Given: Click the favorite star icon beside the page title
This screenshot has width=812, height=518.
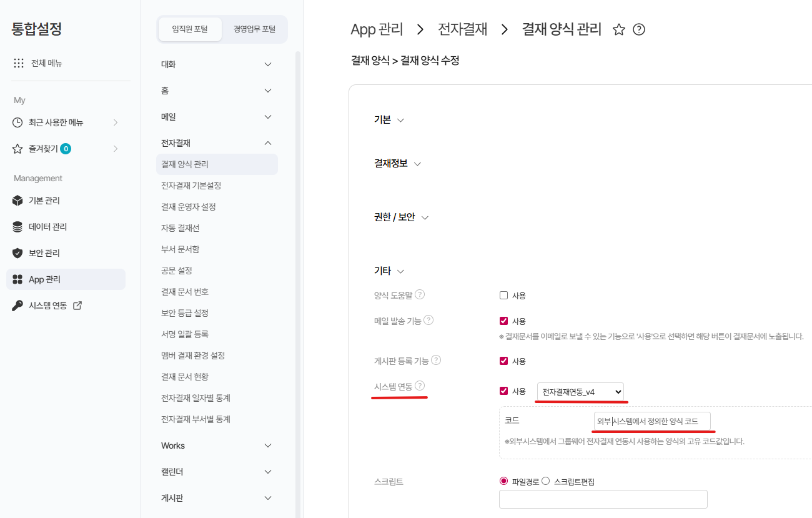Looking at the screenshot, I should click(x=618, y=29).
